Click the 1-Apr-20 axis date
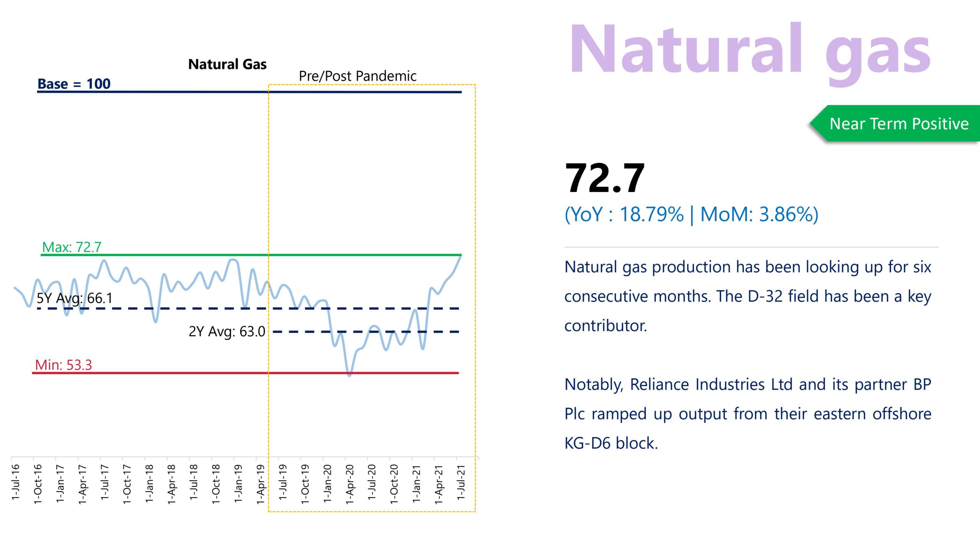Screen dimensions: 980x551 (350, 484)
